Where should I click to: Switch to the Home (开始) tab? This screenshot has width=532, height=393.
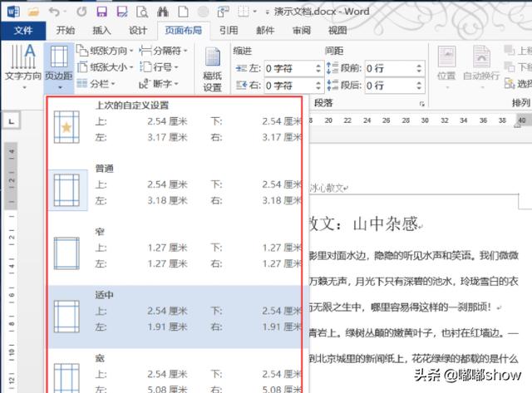(x=66, y=31)
